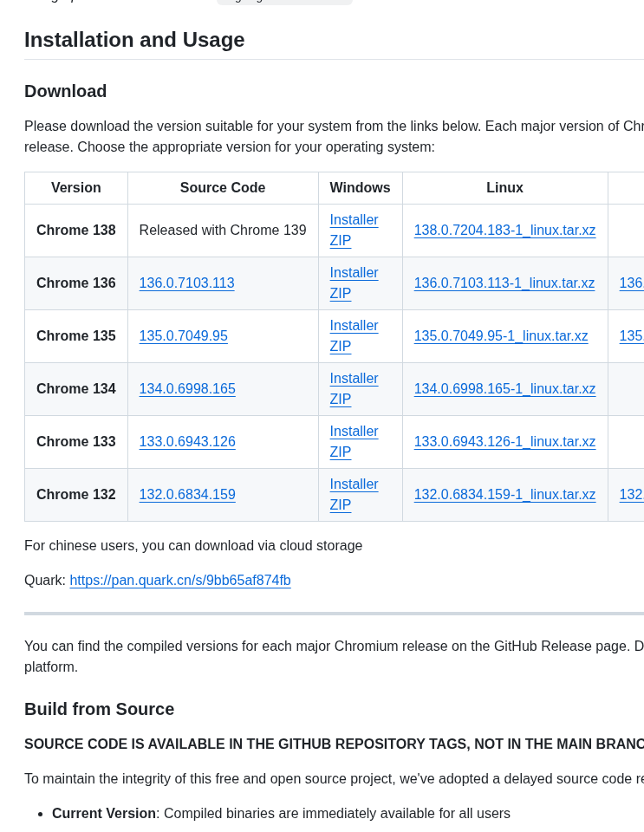Click the Source Code column header
Screen dimensions: 644x832
(223, 188)
